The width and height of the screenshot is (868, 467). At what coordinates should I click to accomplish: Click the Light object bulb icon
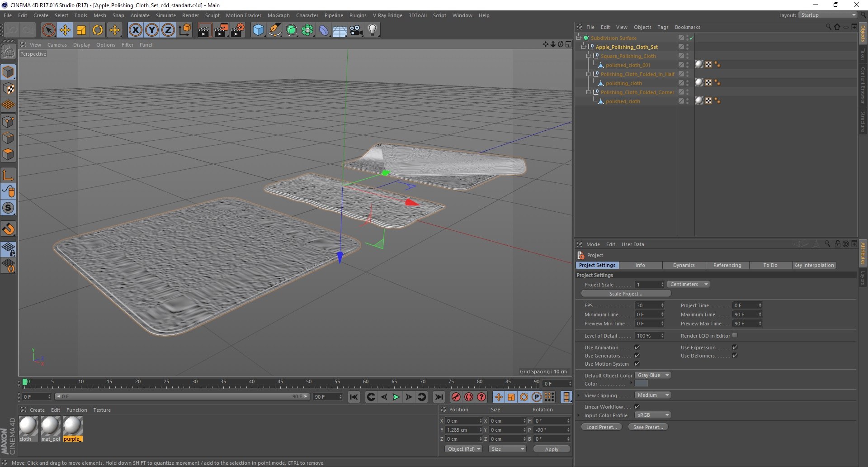coord(373,30)
